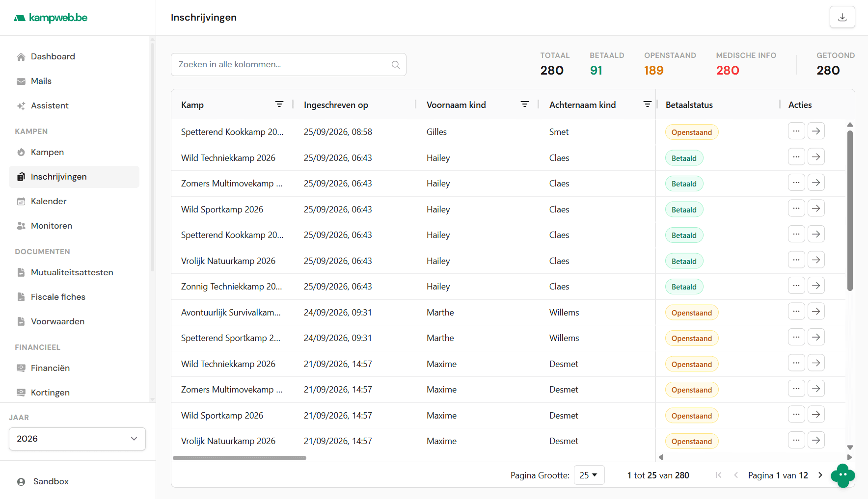Open Fiscale fiches

(74, 297)
